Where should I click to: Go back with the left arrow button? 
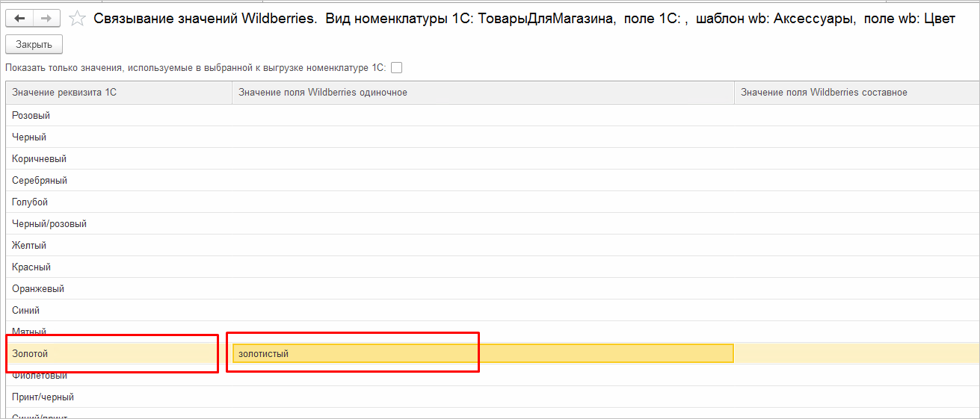(19, 19)
